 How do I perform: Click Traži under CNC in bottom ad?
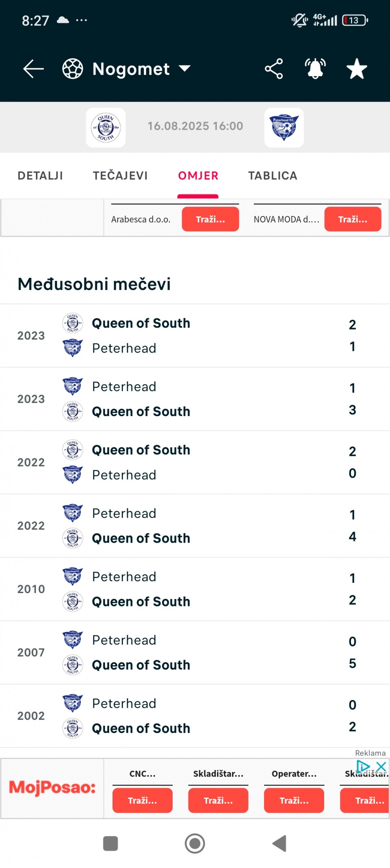tap(143, 800)
